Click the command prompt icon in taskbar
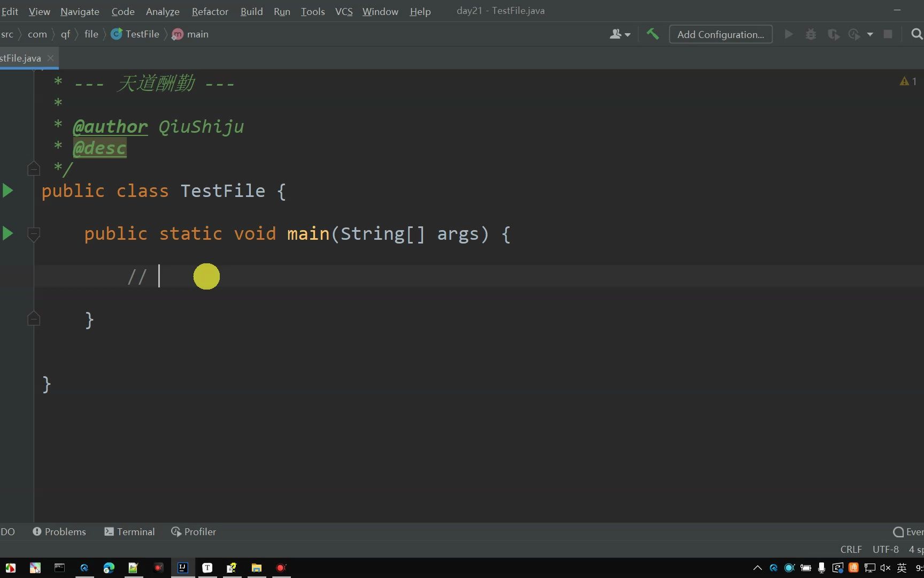Viewport: 924px width, 578px height. coord(59,568)
